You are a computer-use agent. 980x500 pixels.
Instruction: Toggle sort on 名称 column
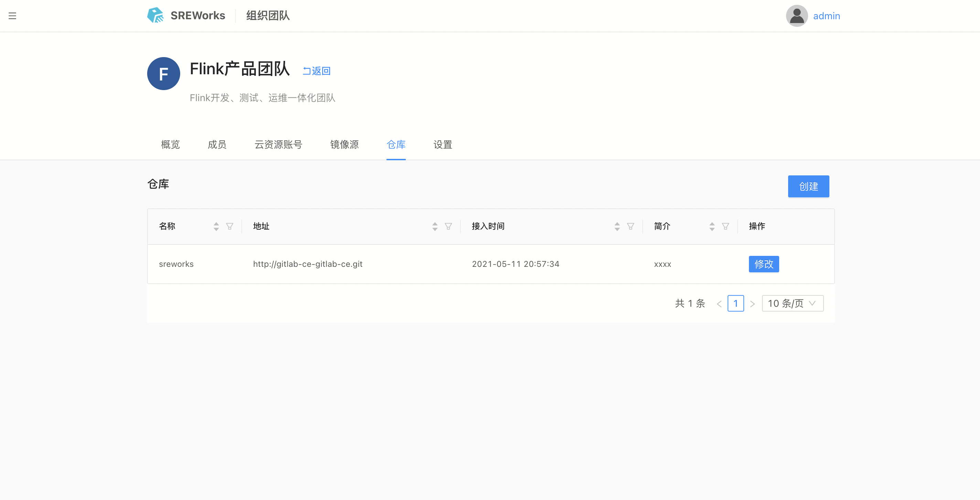click(x=216, y=226)
